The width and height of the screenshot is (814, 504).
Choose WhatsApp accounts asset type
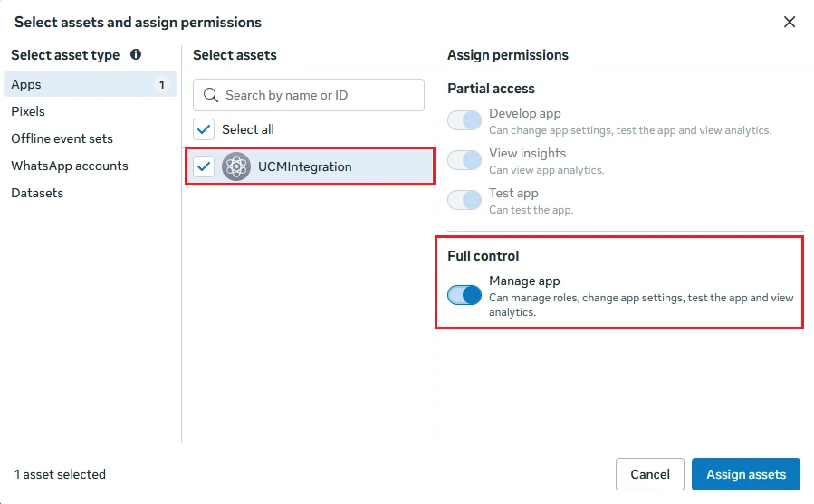(70, 166)
